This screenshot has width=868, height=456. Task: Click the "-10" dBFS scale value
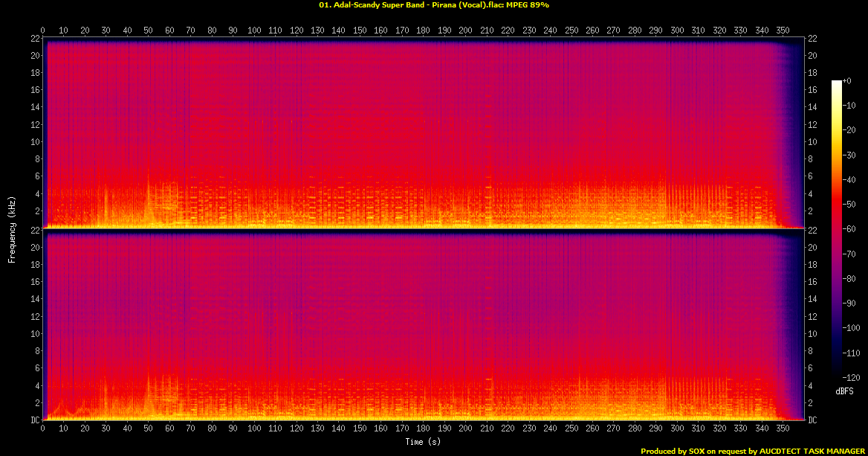click(x=849, y=106)
